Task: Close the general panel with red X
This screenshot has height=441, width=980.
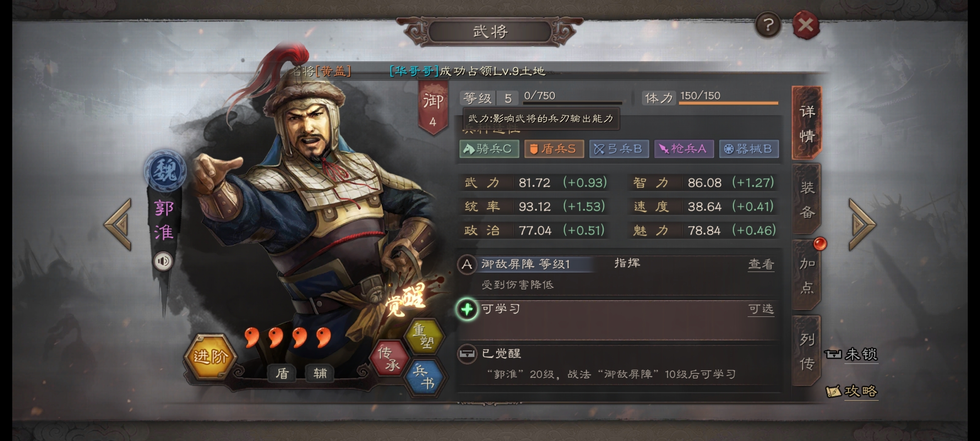Action: (806, 25)
